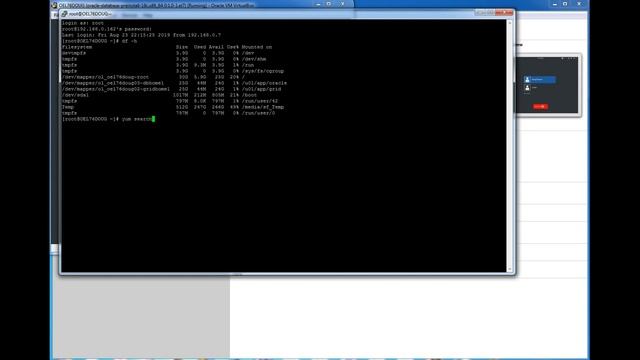This screenshot has width=640, height=360.
Task: Click the PuTTY scrollbar down arrow
Action: pos(509,269)
